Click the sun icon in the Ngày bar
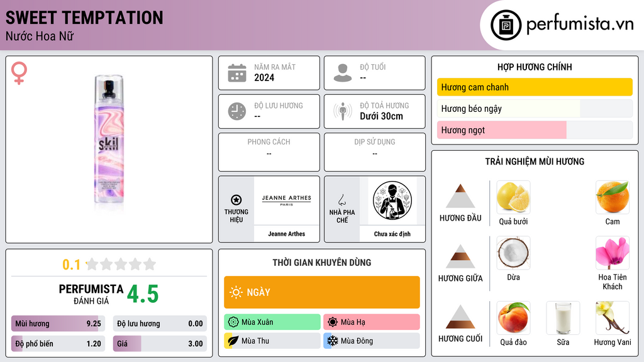Screen dimensions: 644x362 (x=236, y=292)
